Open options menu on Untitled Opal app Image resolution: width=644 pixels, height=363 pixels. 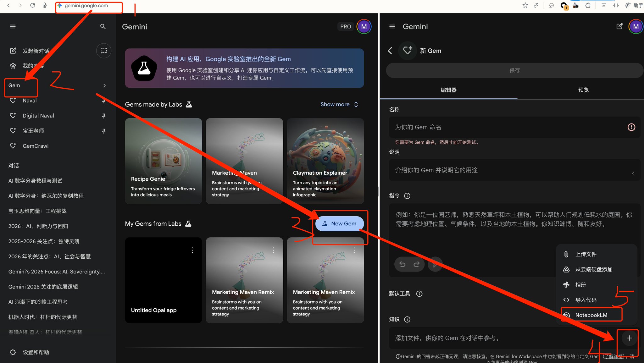(192, 250)
